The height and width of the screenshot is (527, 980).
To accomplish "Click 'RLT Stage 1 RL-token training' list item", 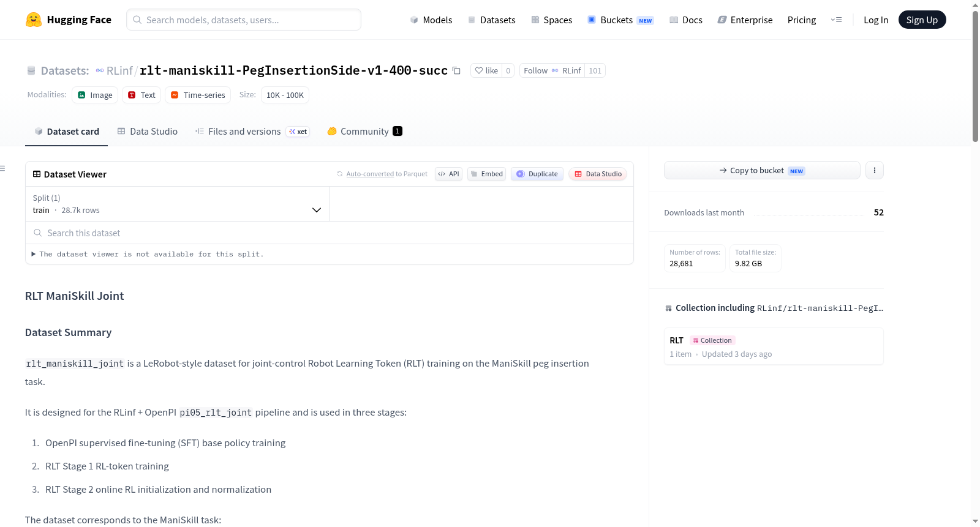I will pyautogui.click(x=107, y=466).
